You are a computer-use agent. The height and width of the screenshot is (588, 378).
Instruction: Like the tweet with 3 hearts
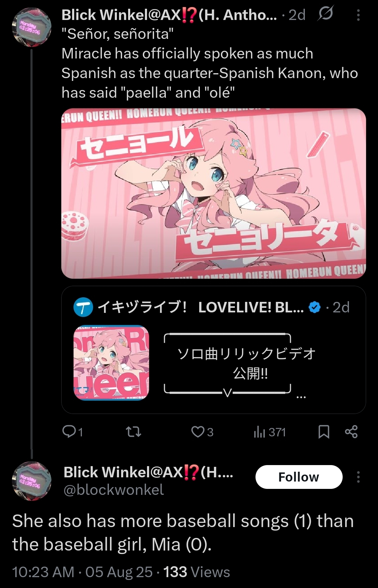[202, 432]
